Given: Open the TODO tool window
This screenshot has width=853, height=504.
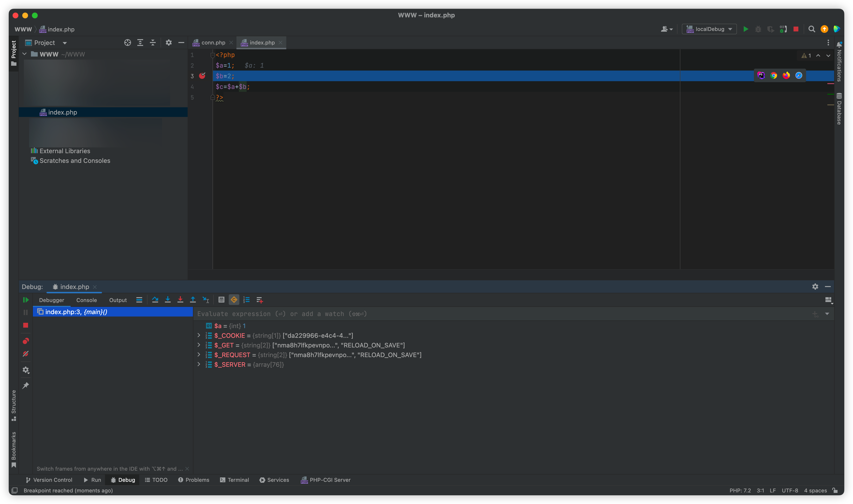Looking at the screenshot, I should pos(156,480).
